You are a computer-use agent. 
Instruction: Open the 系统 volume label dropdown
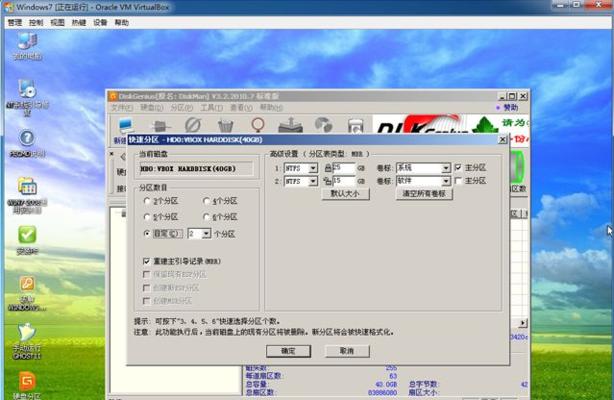pos(446,168)
